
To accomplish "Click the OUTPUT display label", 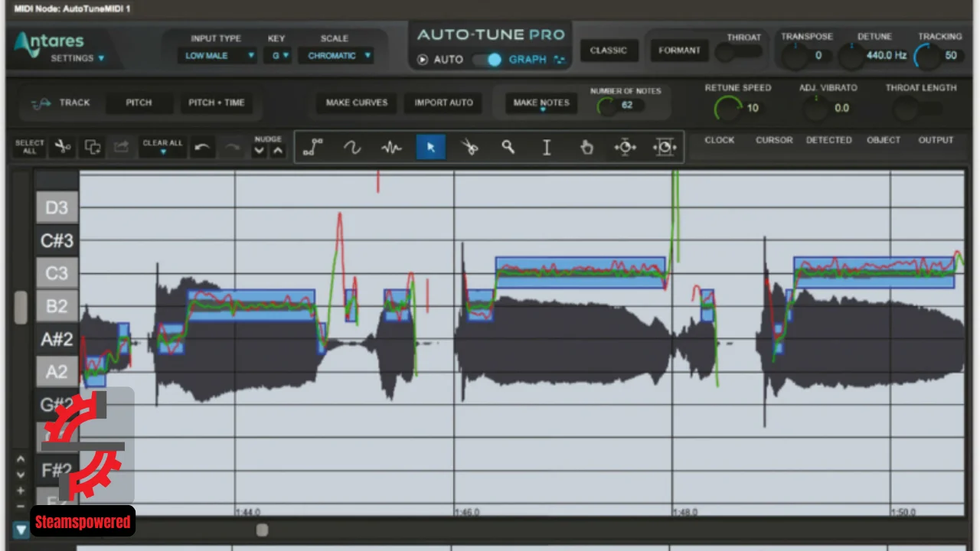I will click(x=936, y=140).
